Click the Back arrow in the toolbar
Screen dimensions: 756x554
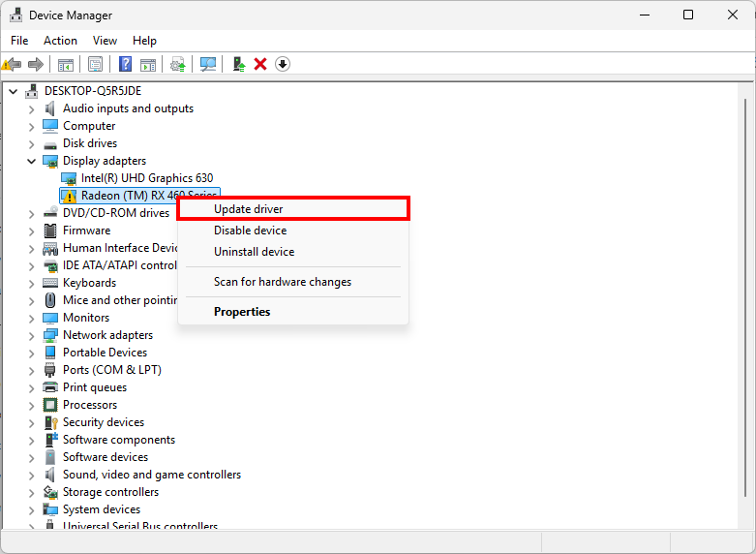tap(12, 64)
